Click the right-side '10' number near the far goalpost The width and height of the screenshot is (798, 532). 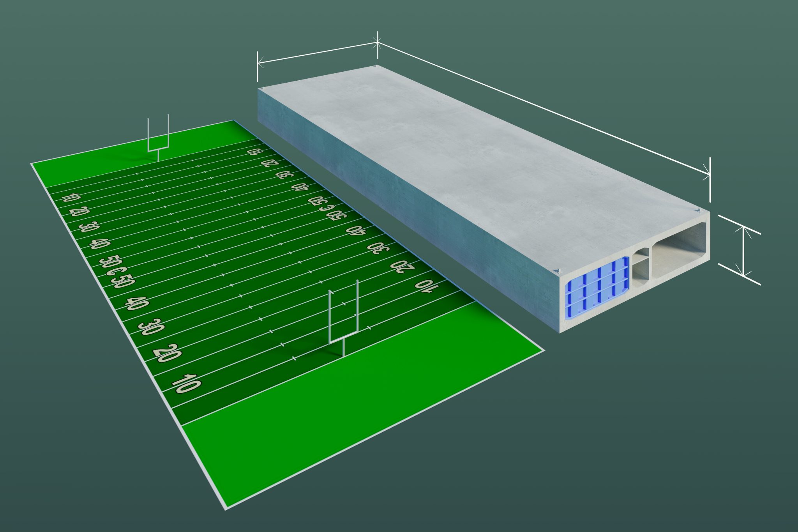point(254,151)
